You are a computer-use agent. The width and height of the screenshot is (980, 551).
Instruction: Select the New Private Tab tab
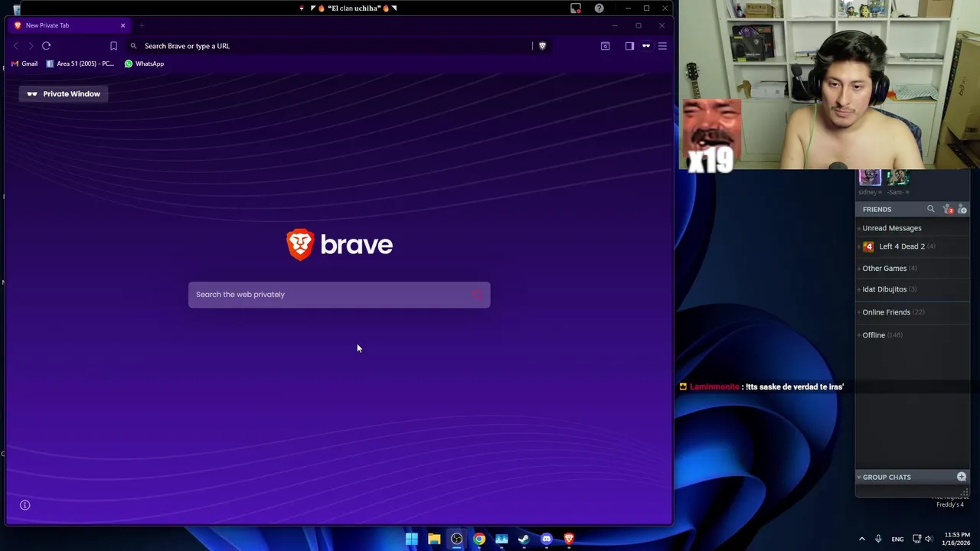click(69, 25)
